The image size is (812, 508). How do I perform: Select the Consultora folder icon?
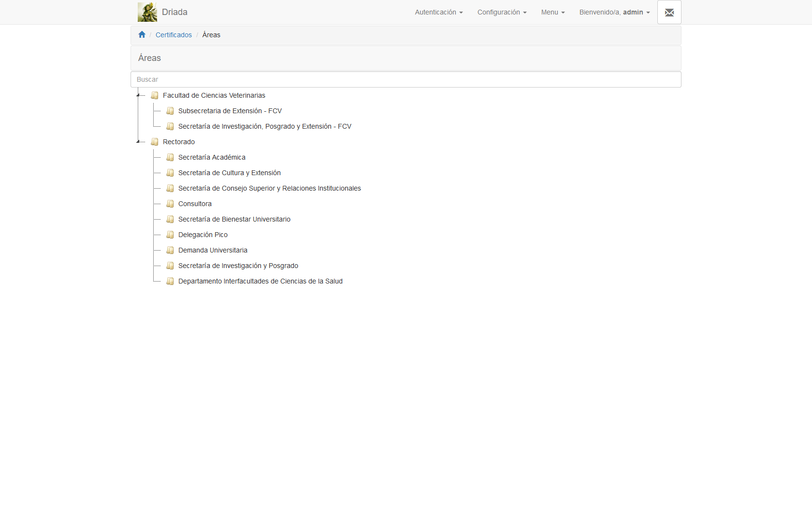click(170, 204)
